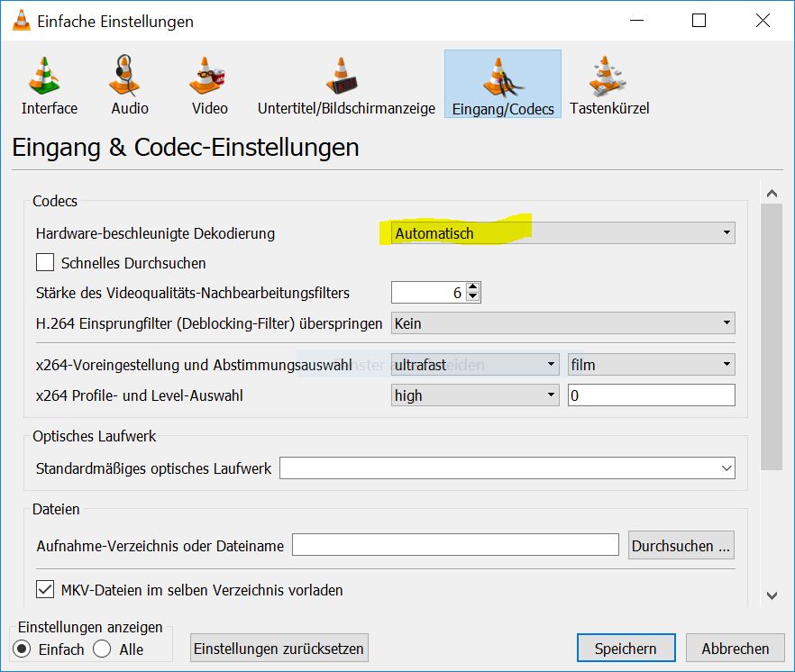Screen dimensions: 795x672
Task: Click the Speichern button
Action: click(626, 649)
